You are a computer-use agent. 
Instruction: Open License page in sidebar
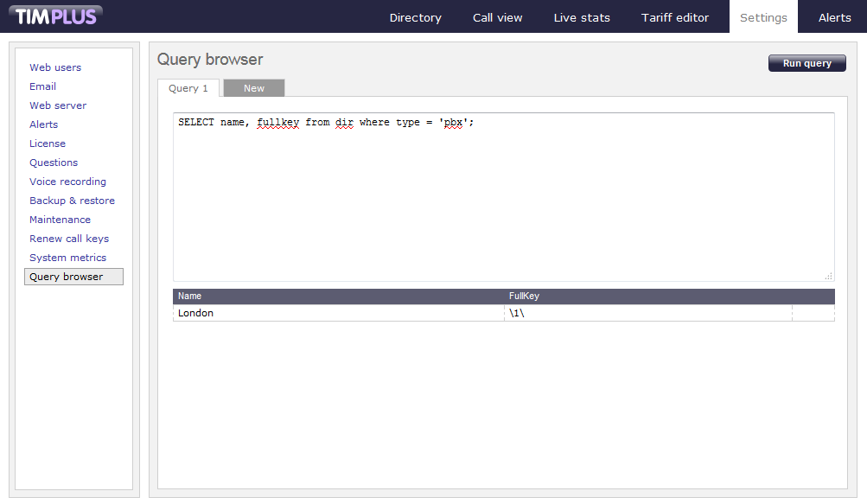48,144
